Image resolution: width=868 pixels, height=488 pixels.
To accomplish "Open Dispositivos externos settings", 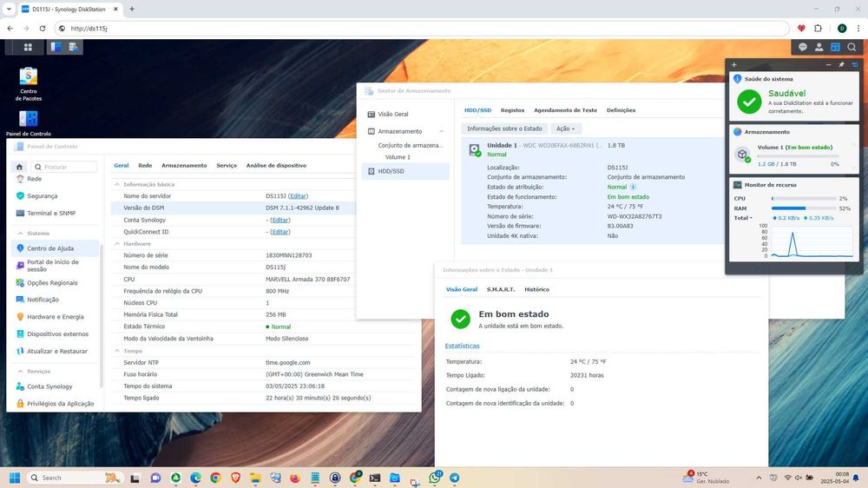I will 57,334.
